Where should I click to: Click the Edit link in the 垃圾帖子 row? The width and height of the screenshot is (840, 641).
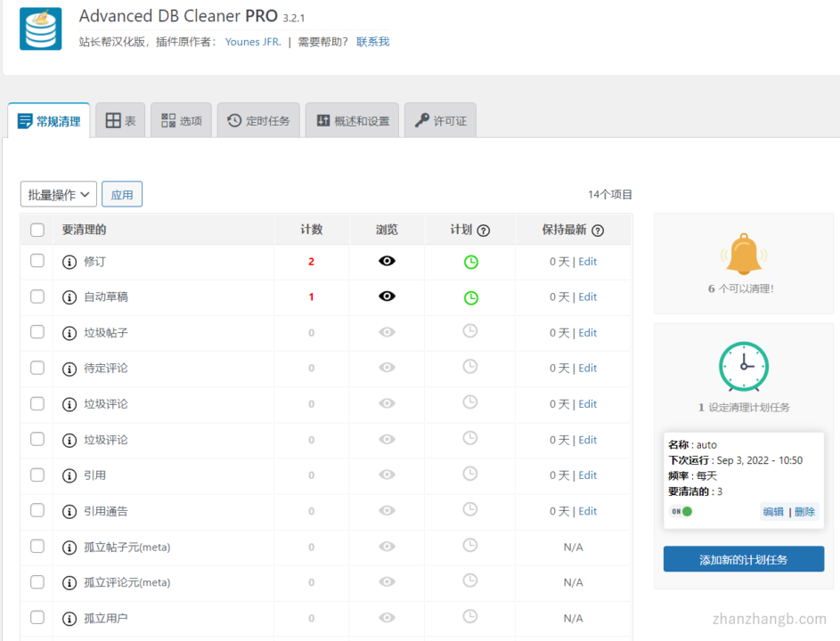(587, 332)
